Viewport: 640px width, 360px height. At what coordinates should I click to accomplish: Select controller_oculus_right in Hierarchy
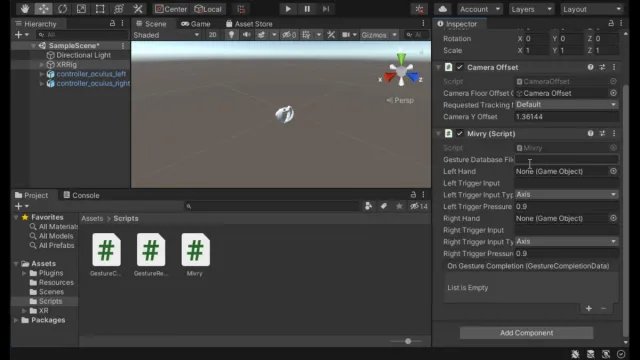click(93, 83)
